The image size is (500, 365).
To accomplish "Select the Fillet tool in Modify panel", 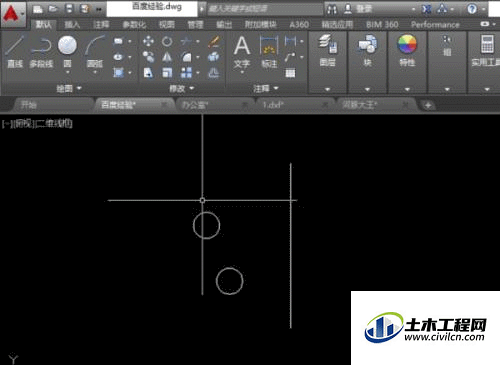I will (x=186, y=57).
